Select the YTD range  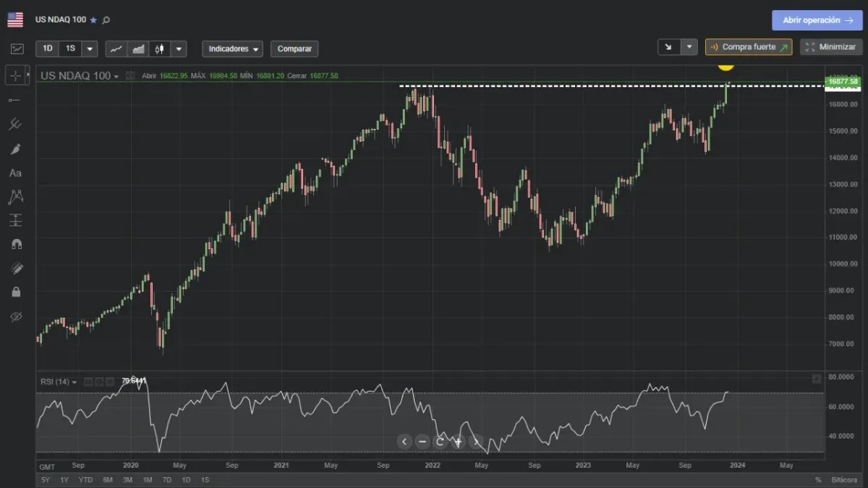point(85,480)
